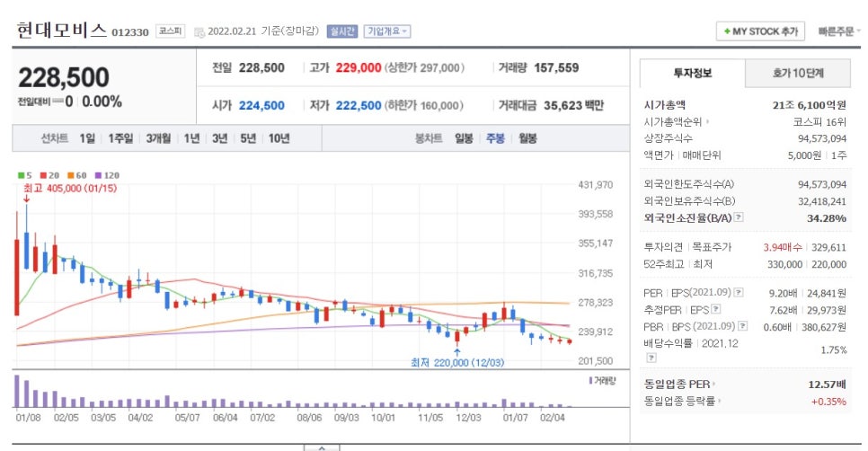The height and width of the screenshot is (451, 868).
Task: Click the 코스피 market badge
Action: (x=170, y=31)
